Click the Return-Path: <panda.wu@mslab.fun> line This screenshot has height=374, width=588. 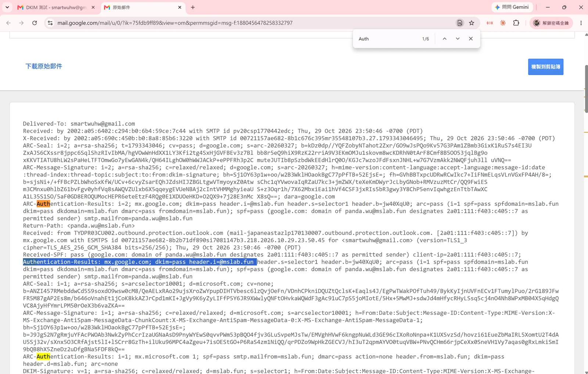79,225
